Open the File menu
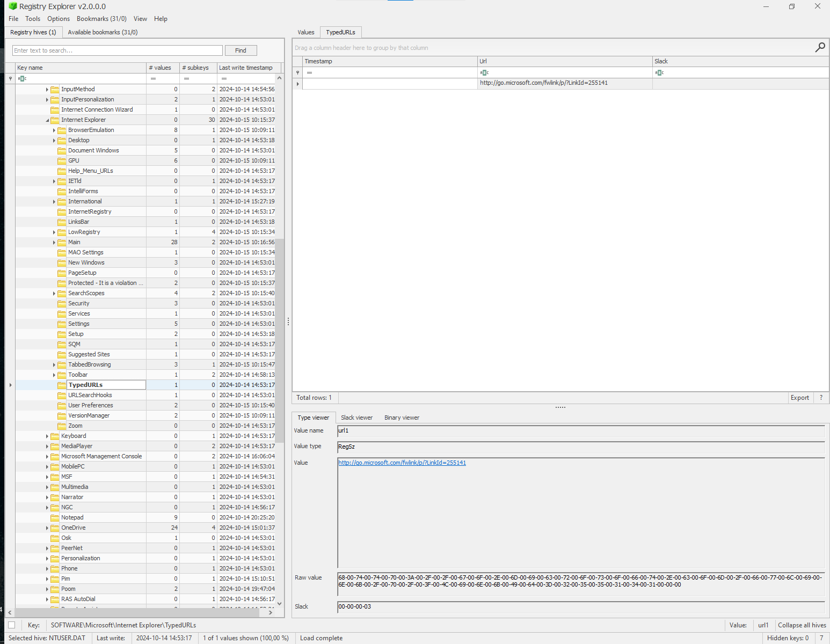 (13, 19)
